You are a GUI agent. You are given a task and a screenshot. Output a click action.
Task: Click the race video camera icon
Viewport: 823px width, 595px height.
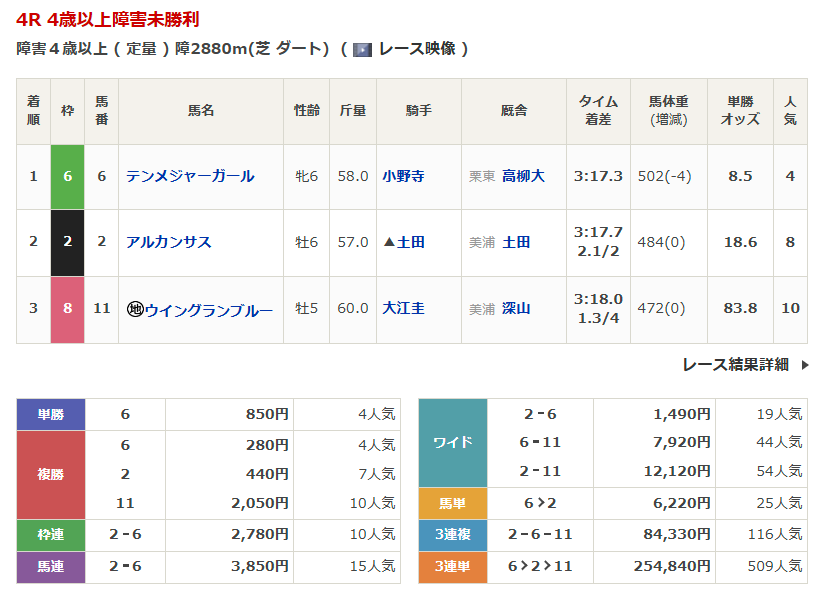tap(362, 49)
